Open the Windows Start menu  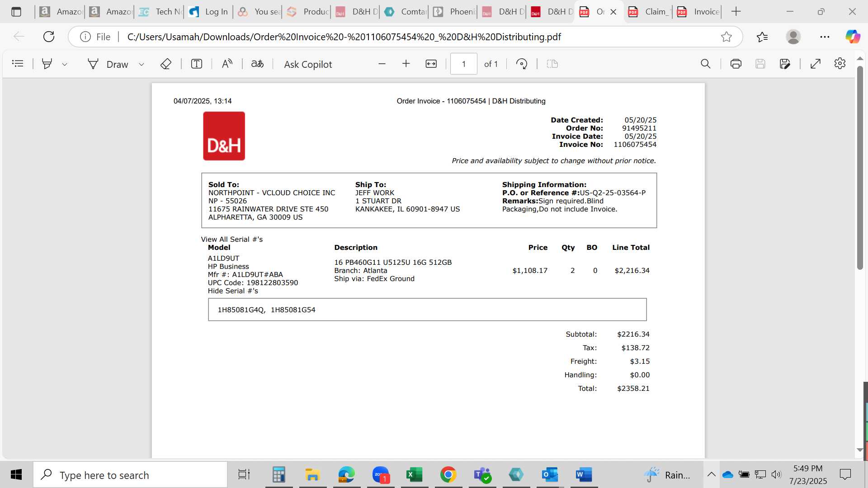(x=16, y=474)
